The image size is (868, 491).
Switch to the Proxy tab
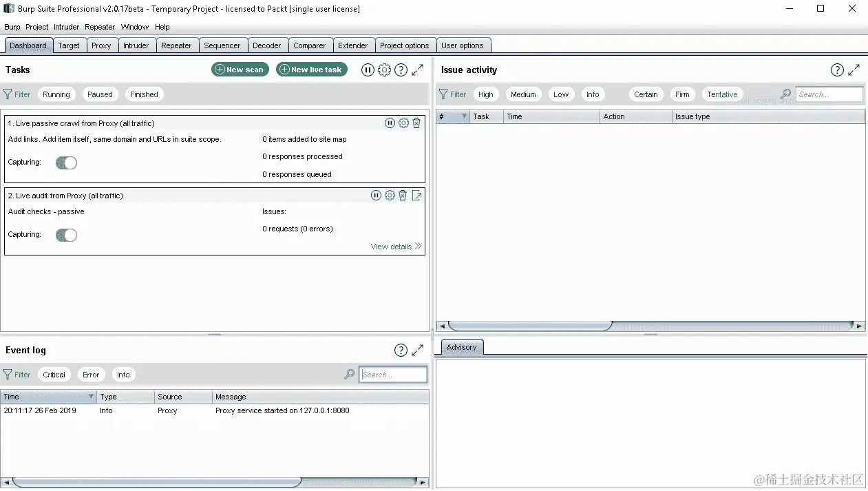tap(101, 45)
